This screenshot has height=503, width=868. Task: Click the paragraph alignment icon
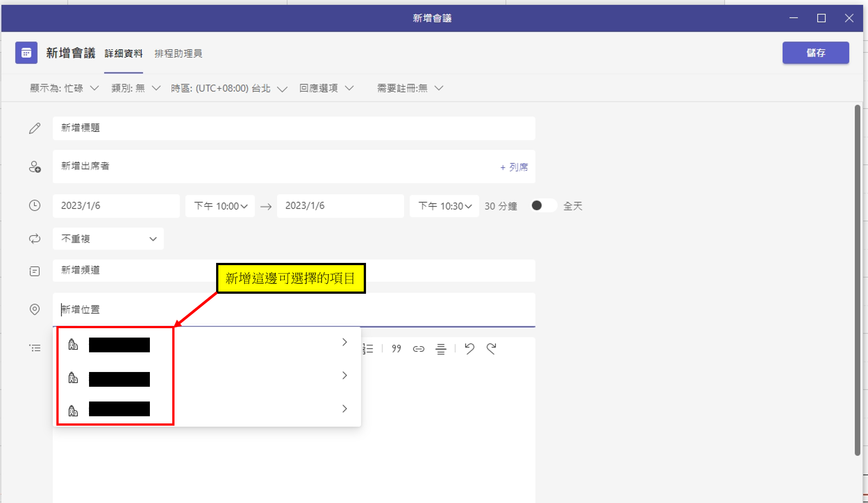(x=441, y=349)
